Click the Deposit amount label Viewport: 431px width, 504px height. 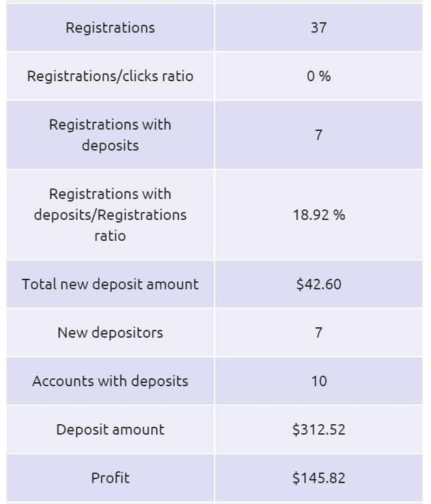pyautogui.click(x=110, y=429)
